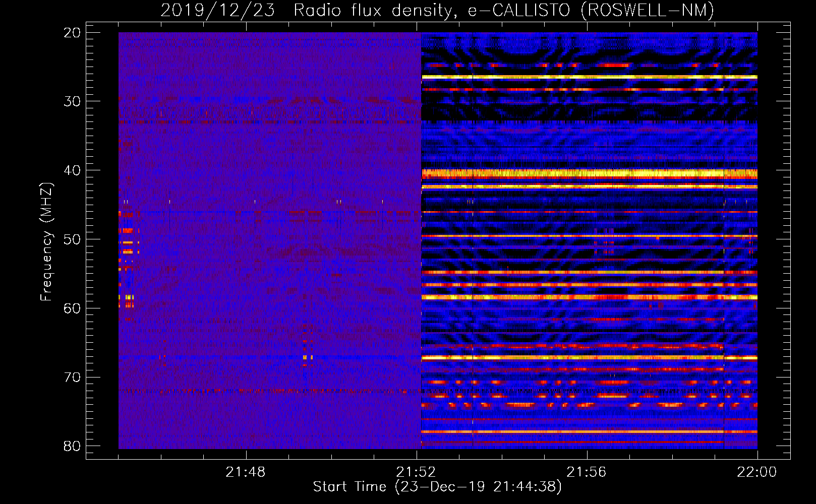The image size is (816, 504).
Task: Click the 21:56 time tick label
Action: [587, 472]
